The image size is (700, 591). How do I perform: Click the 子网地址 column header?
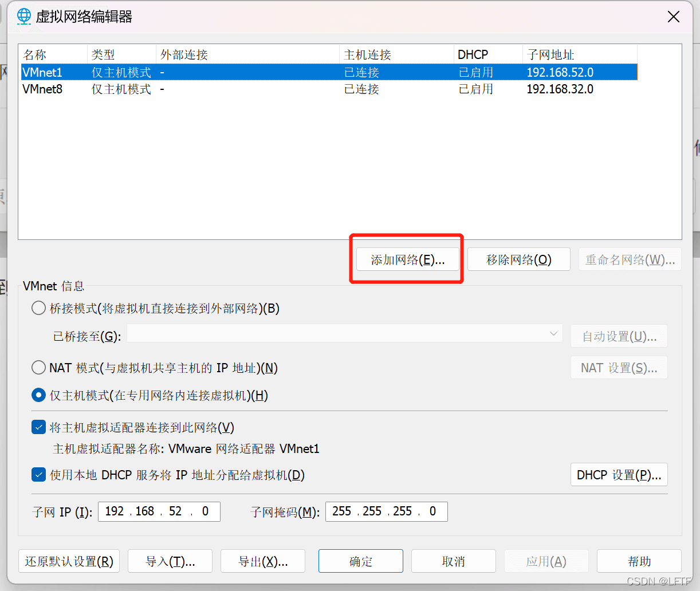tap(580, 54)
